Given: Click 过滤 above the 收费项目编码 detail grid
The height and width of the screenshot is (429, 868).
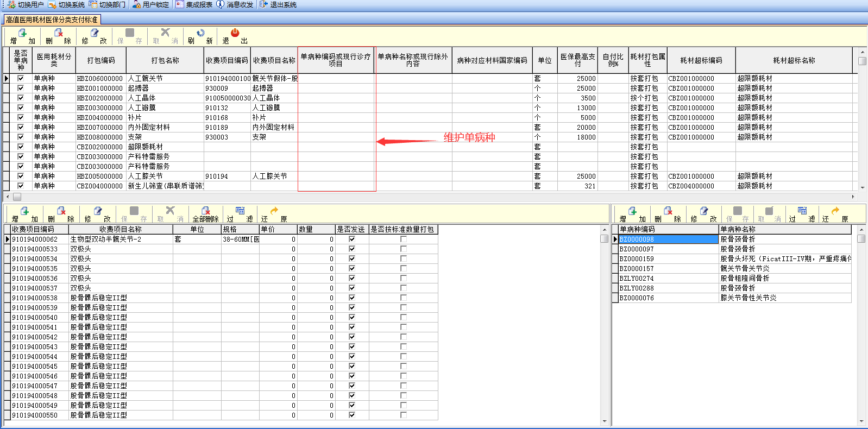Looking at the screenshot, I should click(240, 214).
